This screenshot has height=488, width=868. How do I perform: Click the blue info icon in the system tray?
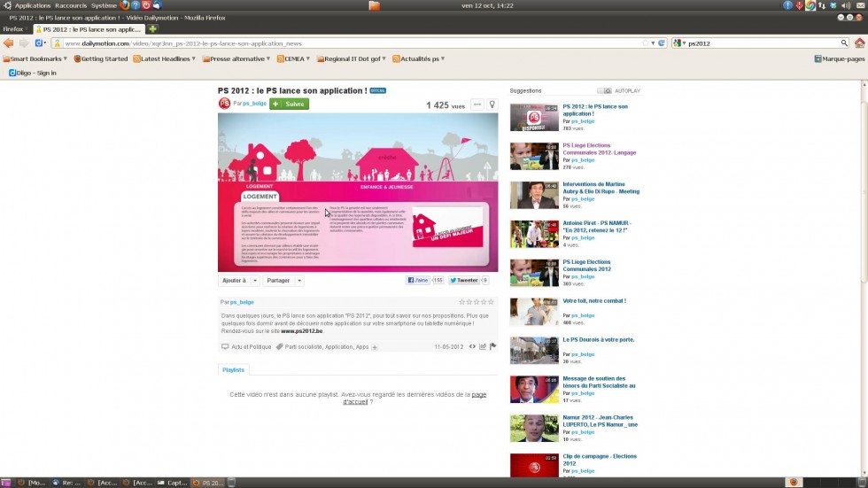point(787,5)
